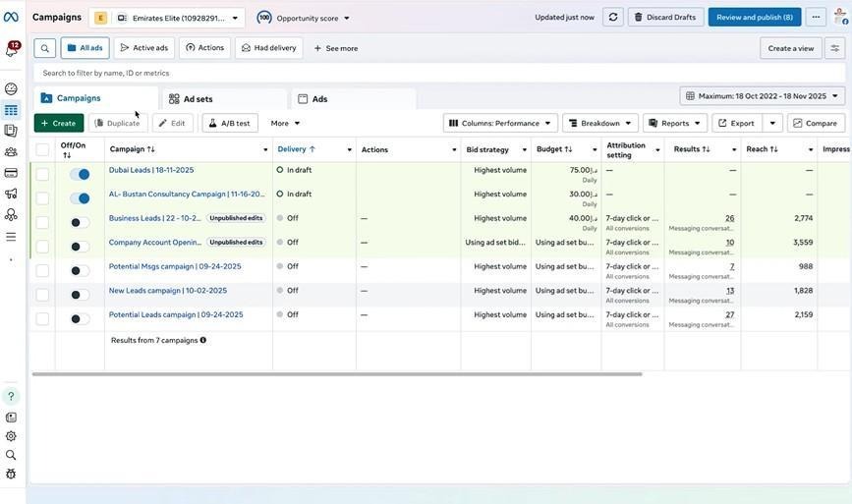Click the A/B test button

coord(230,123)
